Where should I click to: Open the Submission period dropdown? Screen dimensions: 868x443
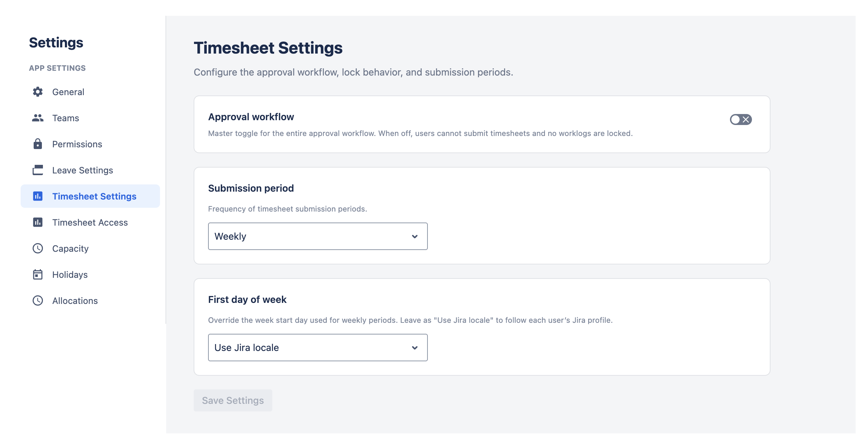click(x=317, y=236)
